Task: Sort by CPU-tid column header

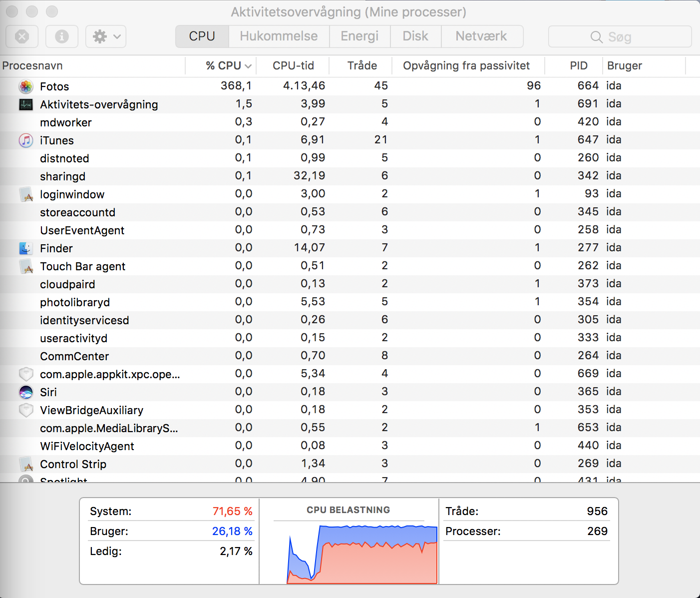Action: coord(293,66)
